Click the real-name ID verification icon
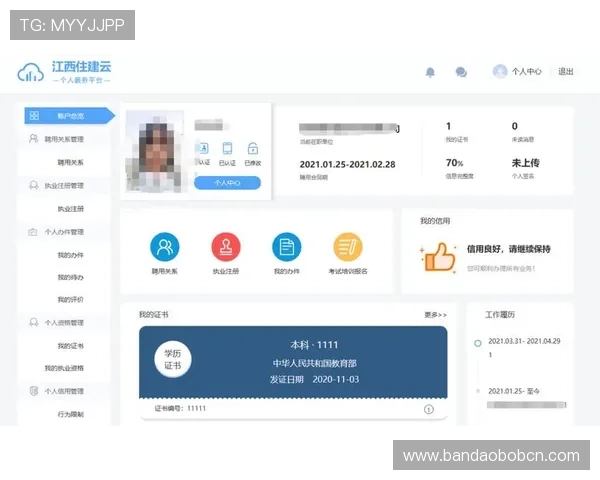Screen dimensions: 600x480 pyautogui.click(x=202, y=148)
